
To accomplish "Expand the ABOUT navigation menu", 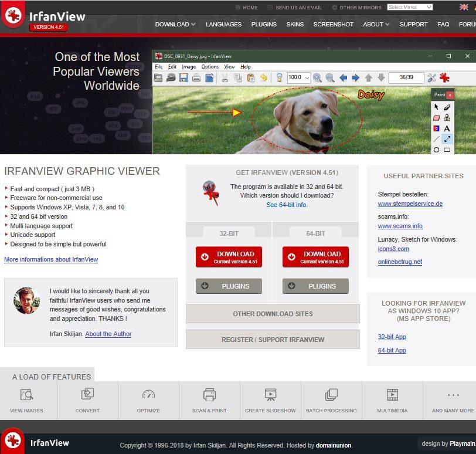I will [x=376, y=24].
